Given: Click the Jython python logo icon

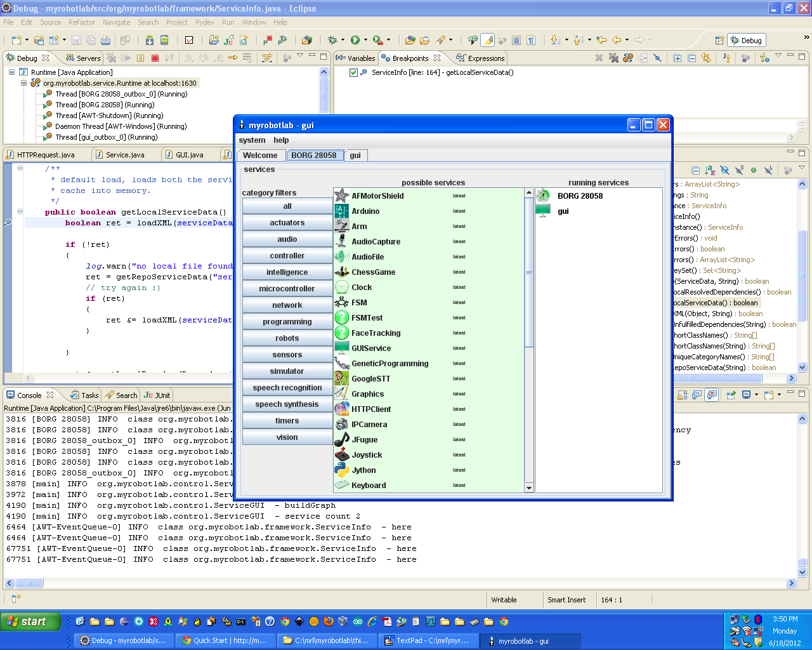Looking at the screenshot, I should (341, 470).
